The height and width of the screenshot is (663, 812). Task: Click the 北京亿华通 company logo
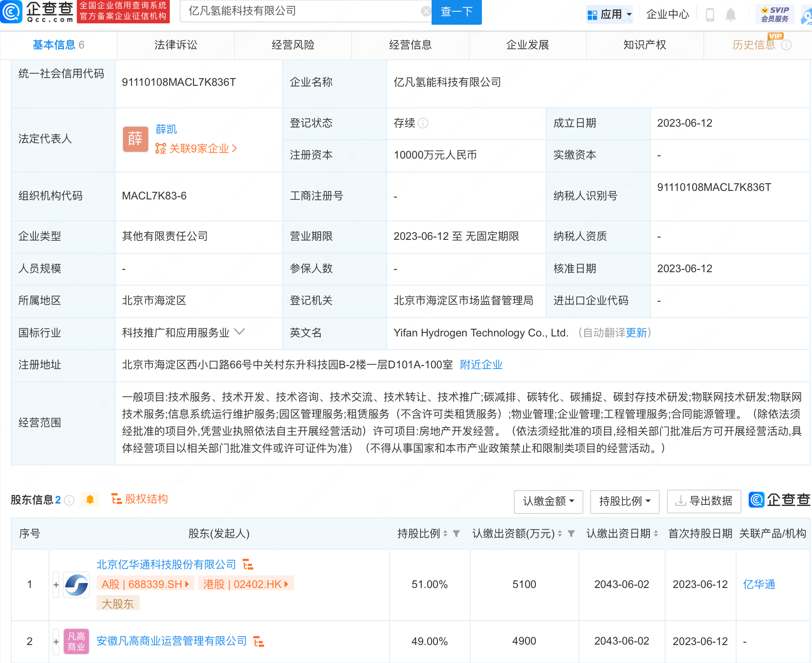pos(76,584)
